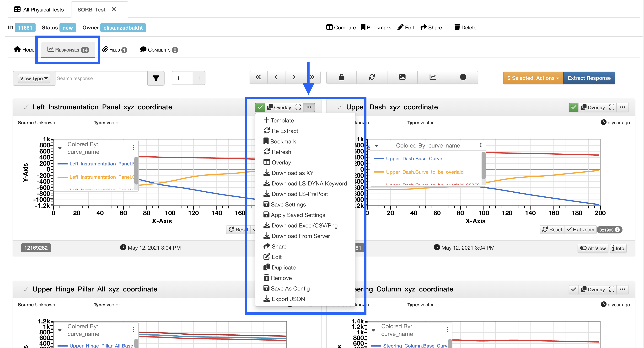Click the Compare button
This screenshot has width=644, height=348.
pyautogui.click(x=341, y=27)
